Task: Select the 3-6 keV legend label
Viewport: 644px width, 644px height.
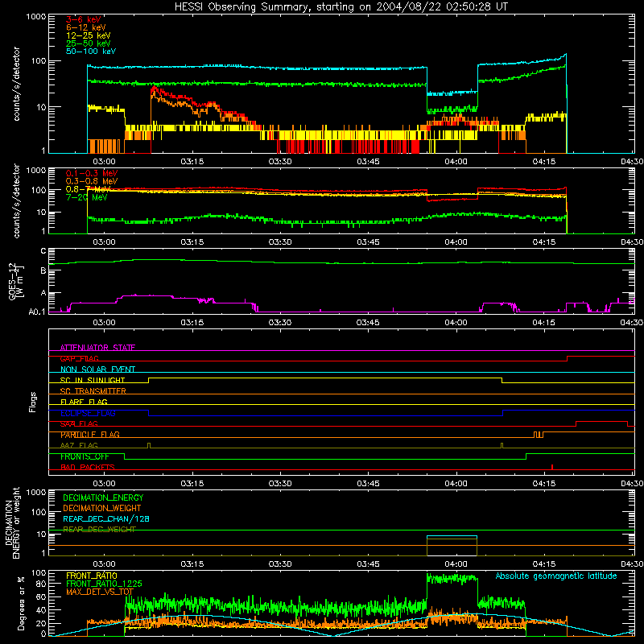Action: click(83, 19)
